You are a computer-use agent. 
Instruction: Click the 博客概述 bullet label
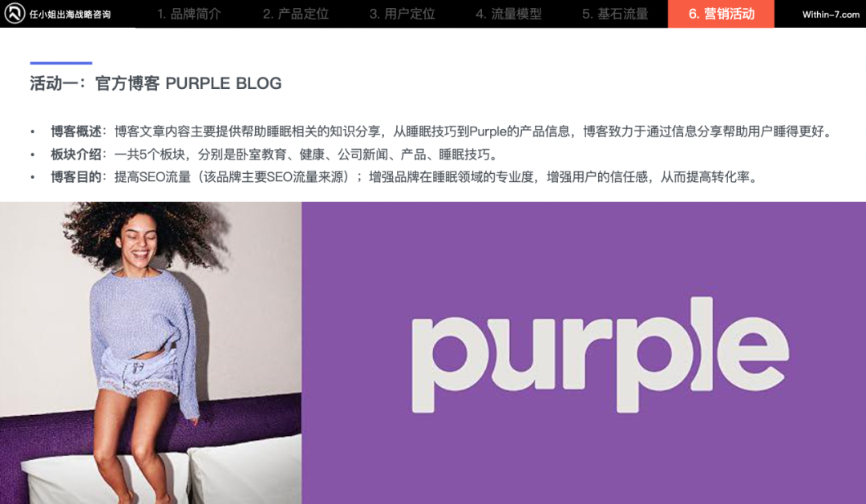coord(76,131)
